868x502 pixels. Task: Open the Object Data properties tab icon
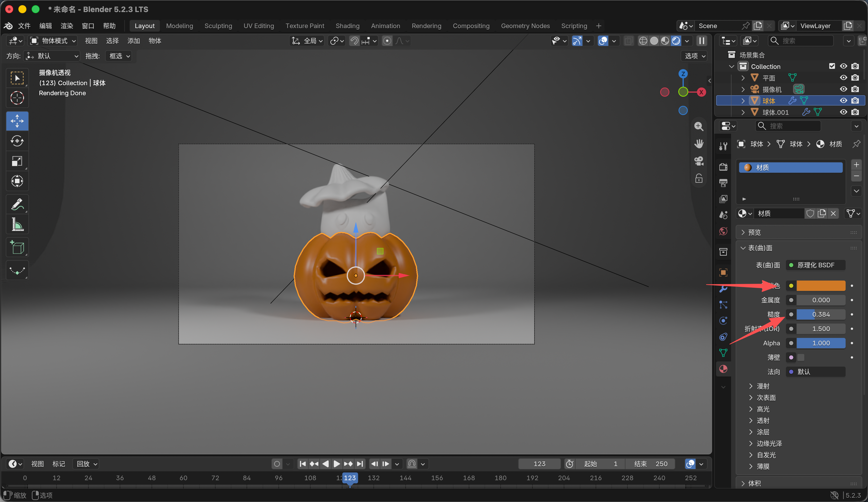point(723,353)
